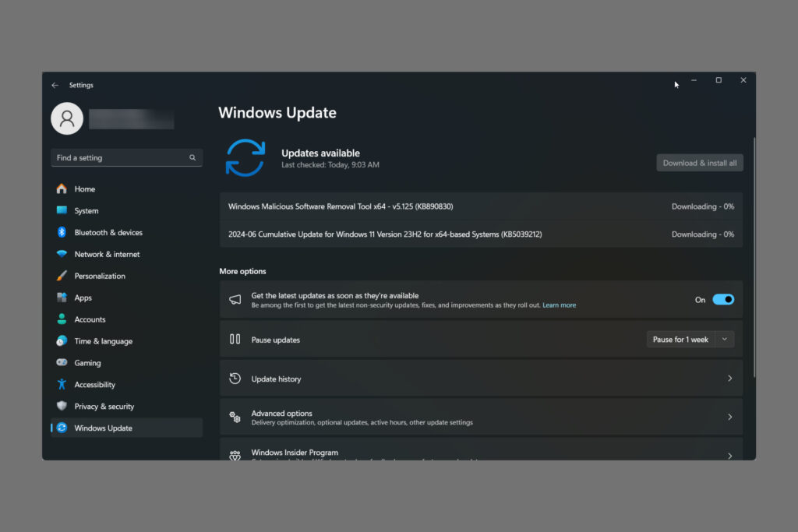
Task: Go to Home settings page
Action: coord(127,188)
